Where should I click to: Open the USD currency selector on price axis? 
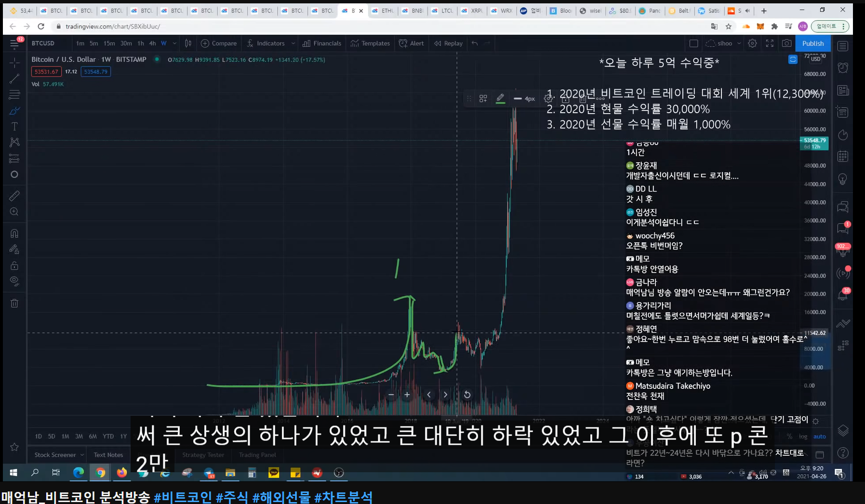[815, 59]
